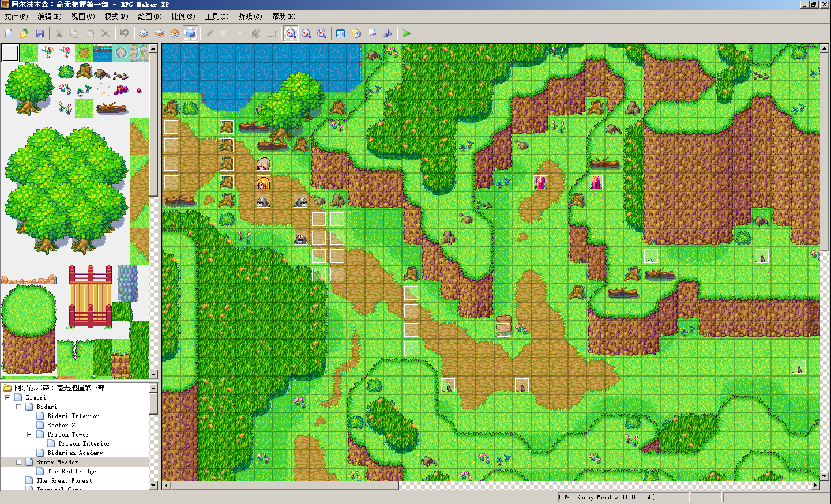
Task: Open the 游戏(G) game menu
Action: tap(250, 17)
